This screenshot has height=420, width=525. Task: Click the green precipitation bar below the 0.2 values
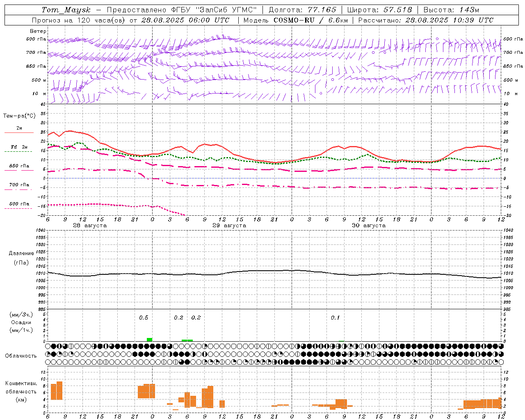pos(187,340)
